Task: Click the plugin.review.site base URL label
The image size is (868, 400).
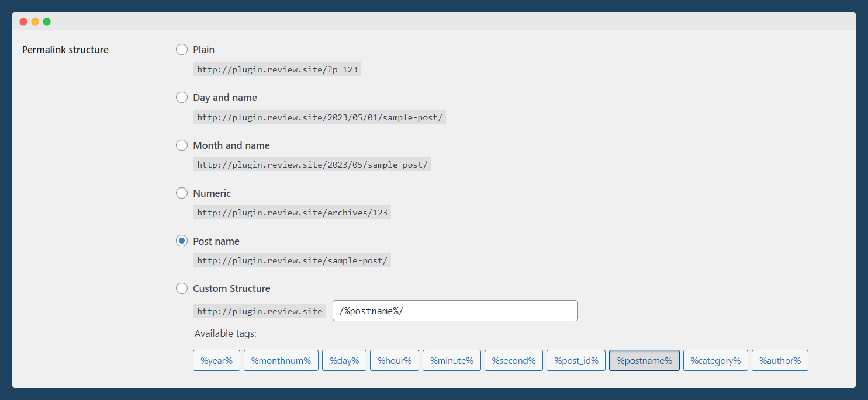Action: [260, 310]
